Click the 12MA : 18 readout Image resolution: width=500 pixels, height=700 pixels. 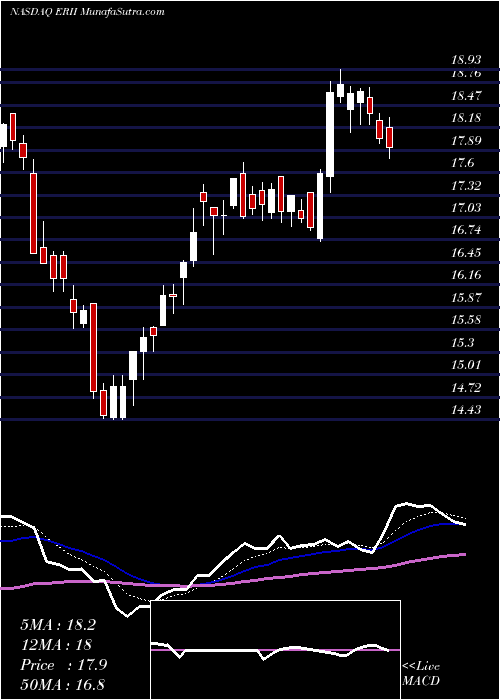coord(56,645)
